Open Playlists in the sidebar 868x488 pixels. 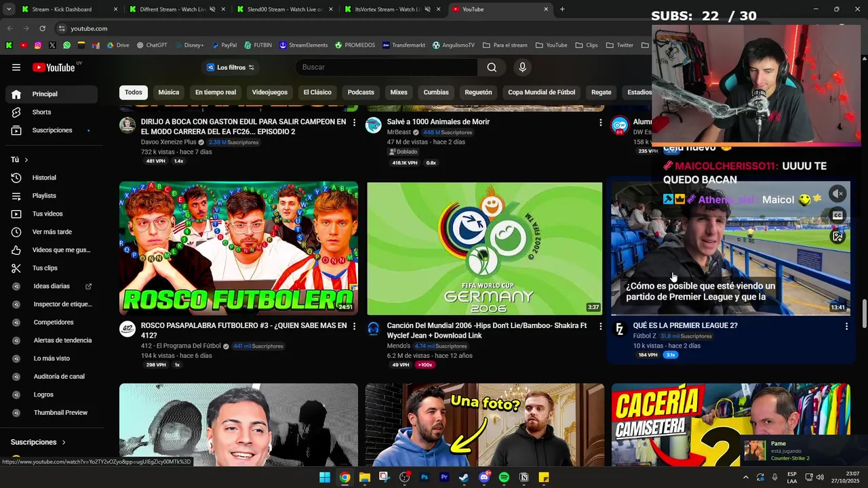(51, 196)
